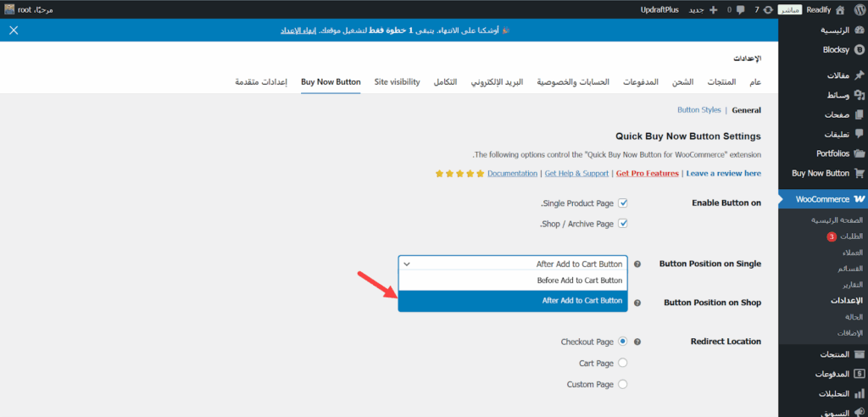Switch to المدفوعات settings tab

click(x=641, y=81)
